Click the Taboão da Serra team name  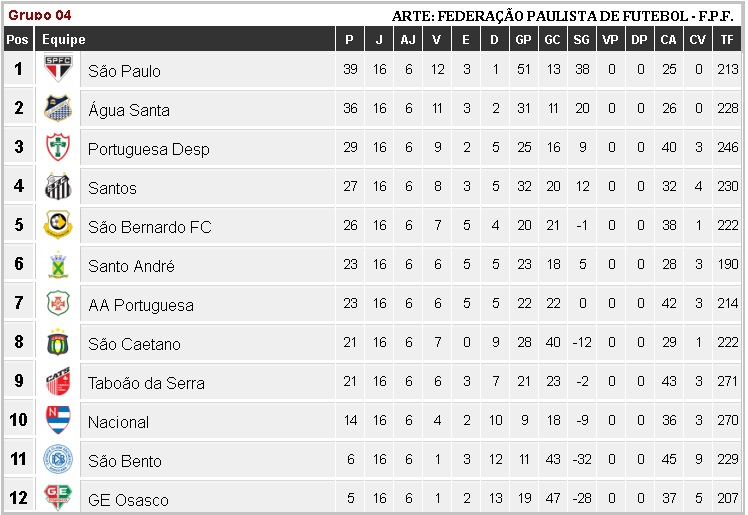click(x=146, y=383)
